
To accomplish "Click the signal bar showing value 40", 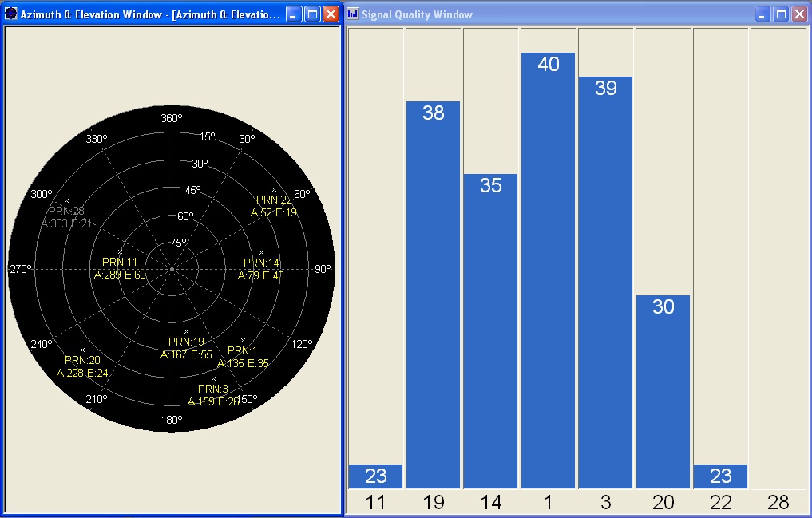I will tap(548, 270).
